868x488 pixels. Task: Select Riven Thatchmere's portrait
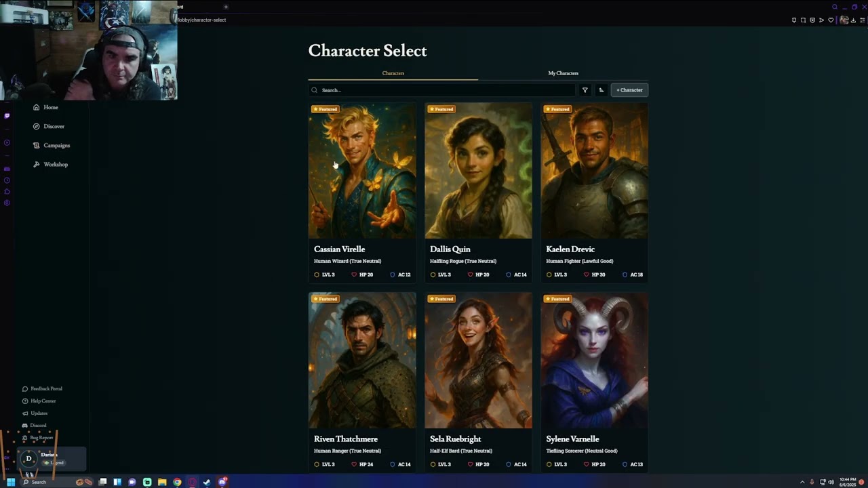coord(362,361)
